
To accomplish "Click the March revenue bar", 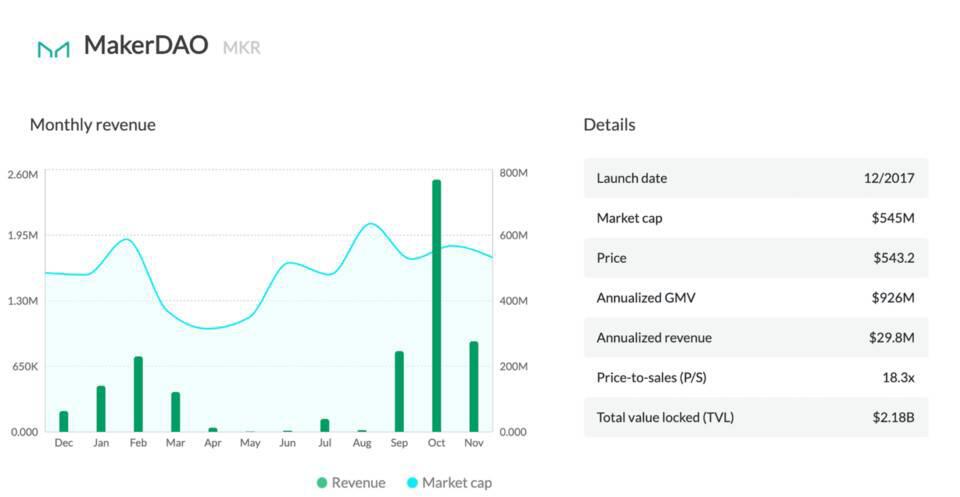I will pyautogui.click(x=175, y=411).
